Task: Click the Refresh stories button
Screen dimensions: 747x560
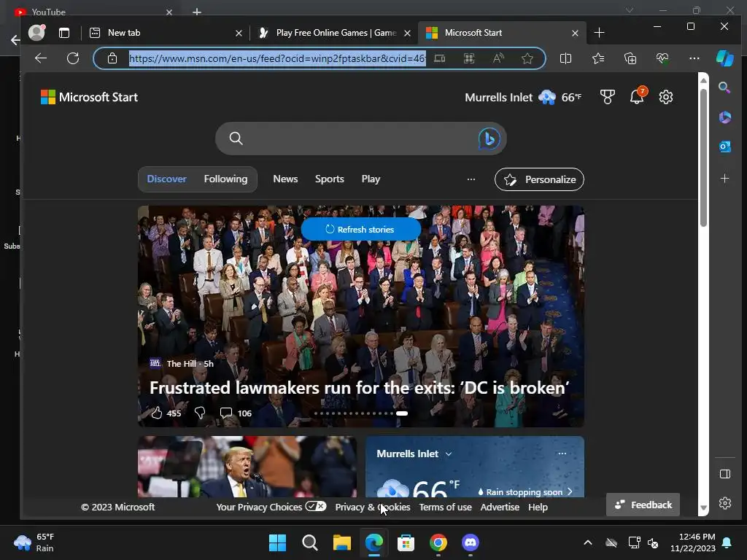Action: (360, 229)
